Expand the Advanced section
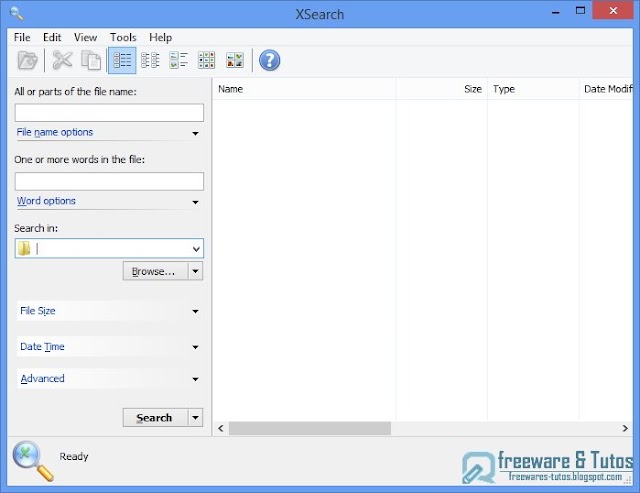Screen dimensions: 640x493 tap(109, 379)
